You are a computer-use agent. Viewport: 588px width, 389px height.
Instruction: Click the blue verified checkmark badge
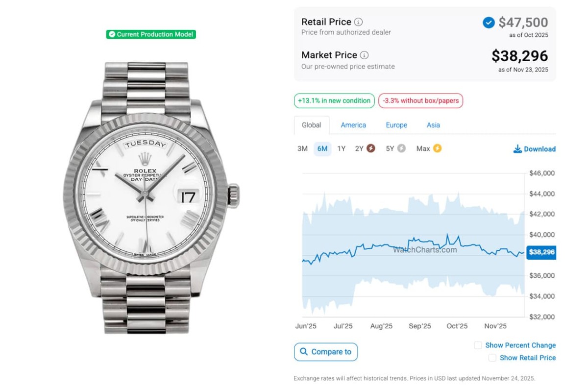(x=489, y=23)
